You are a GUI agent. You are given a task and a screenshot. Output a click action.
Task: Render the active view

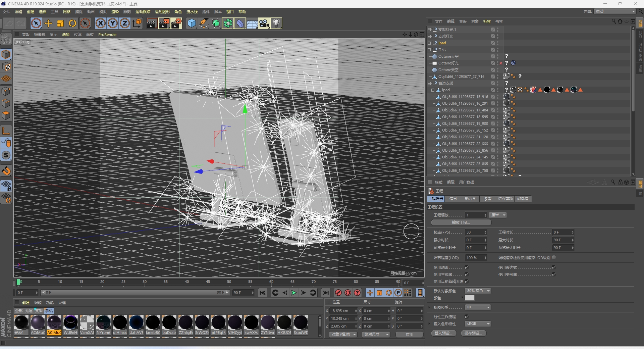pyautogui.click(x=152, y=23)
